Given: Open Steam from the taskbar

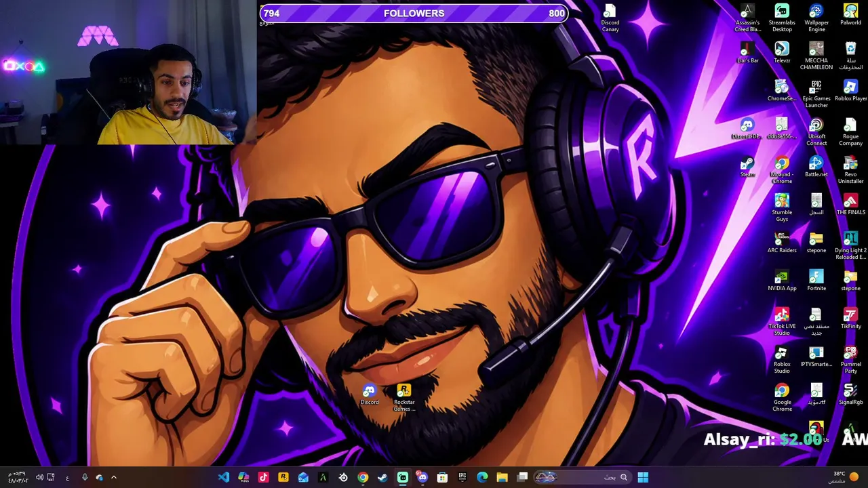Looking at the screenshot, I should point(382,477).
